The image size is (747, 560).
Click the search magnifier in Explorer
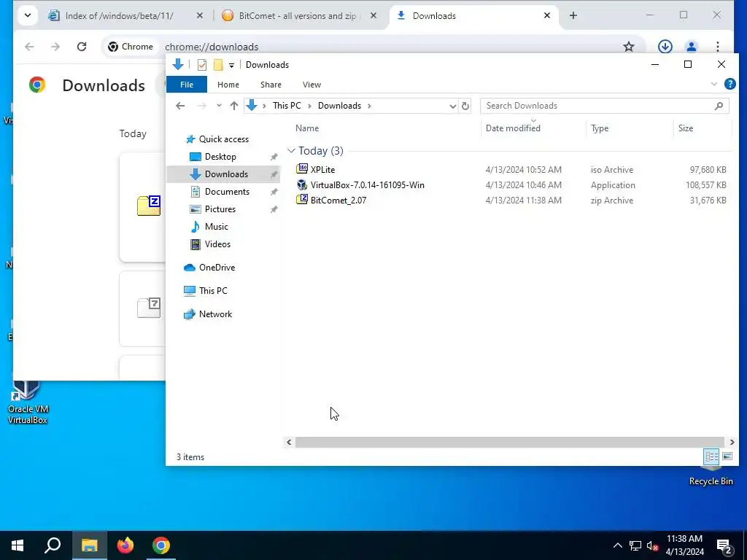point(719,106)
